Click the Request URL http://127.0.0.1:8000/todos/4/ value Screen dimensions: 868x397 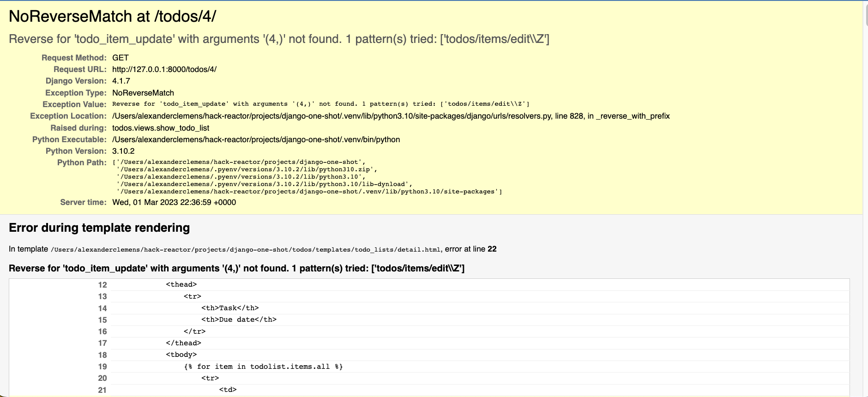click(164, 69)
